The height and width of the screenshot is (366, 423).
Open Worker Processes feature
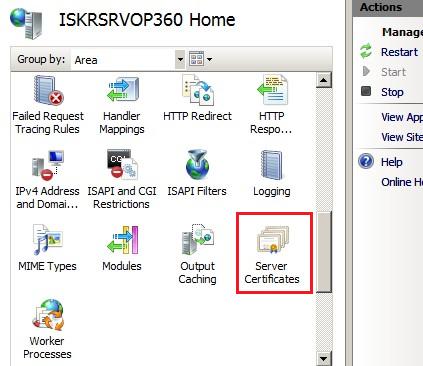click(x=47, y=329)
